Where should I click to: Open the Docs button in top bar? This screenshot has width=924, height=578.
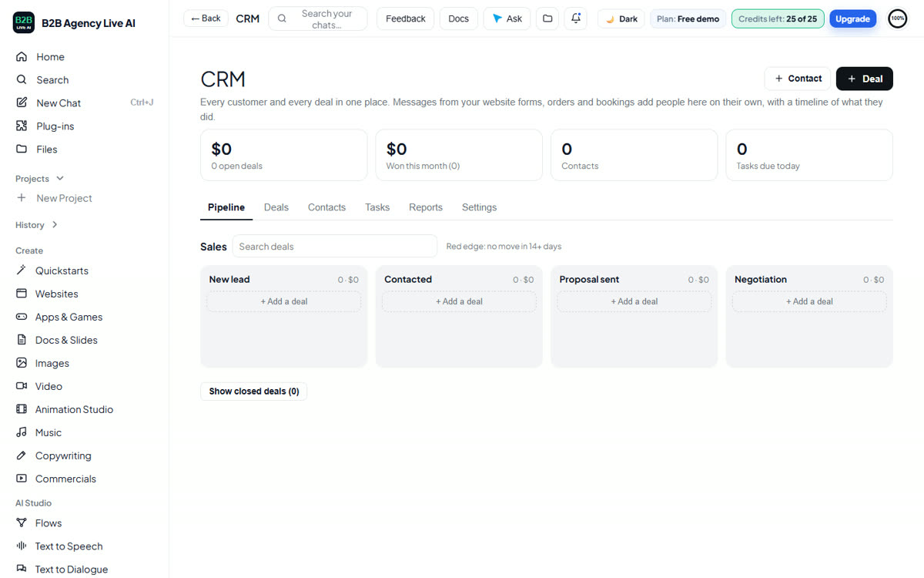458,18
